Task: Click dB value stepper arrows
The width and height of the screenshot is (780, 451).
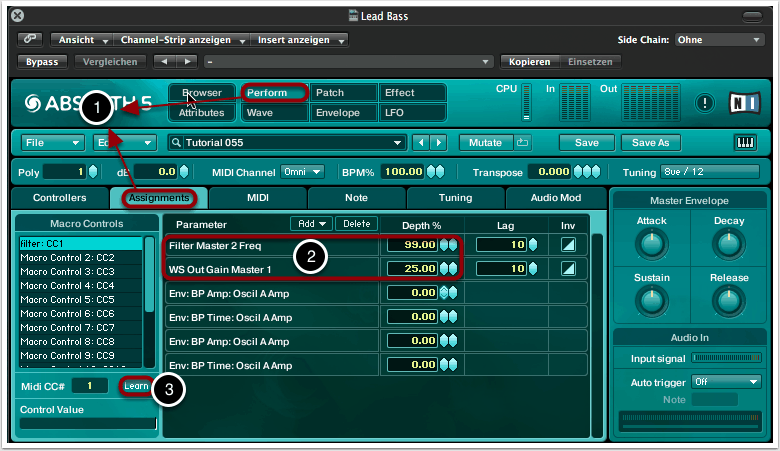Action: coord(184,172)
